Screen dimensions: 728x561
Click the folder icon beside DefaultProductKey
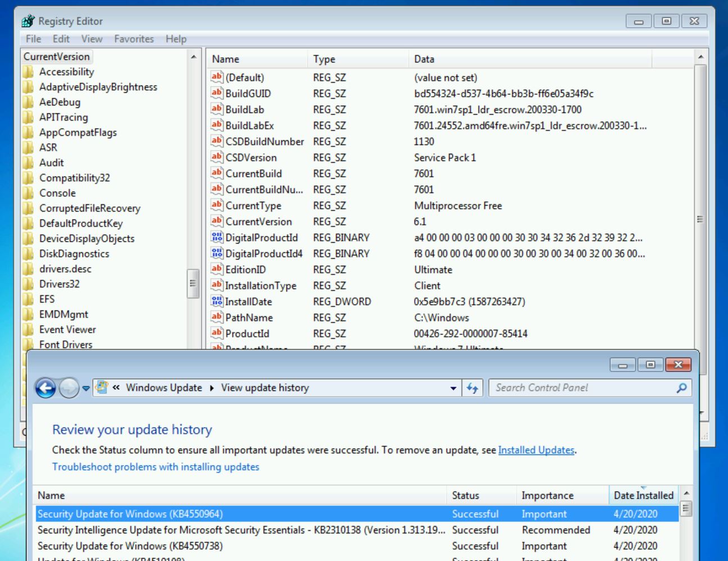pyautogui.click(x=28, y=224)
